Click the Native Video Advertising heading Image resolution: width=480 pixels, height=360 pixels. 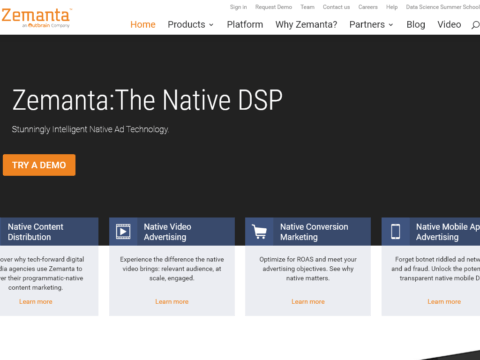point(167,232)
